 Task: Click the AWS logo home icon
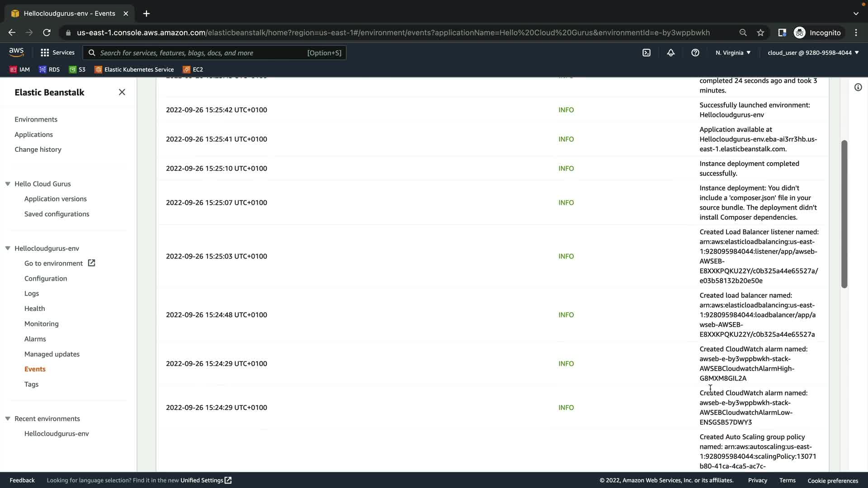(16, 52)
